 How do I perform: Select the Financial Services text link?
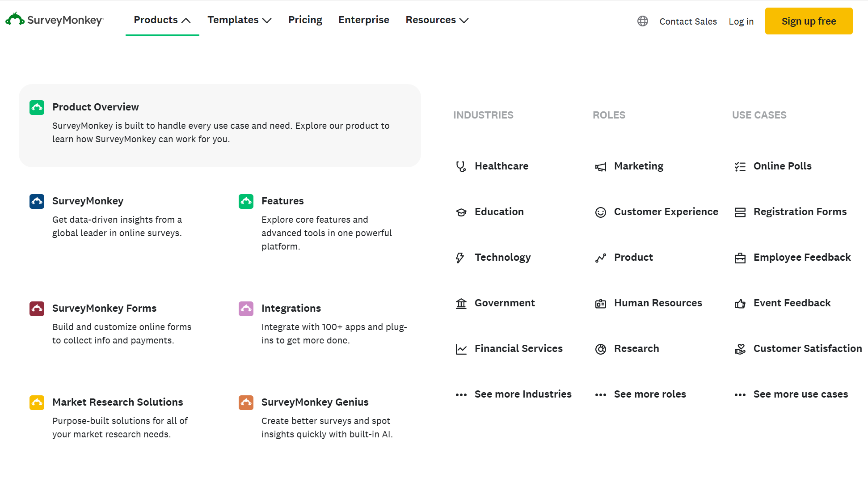point(518,348)
